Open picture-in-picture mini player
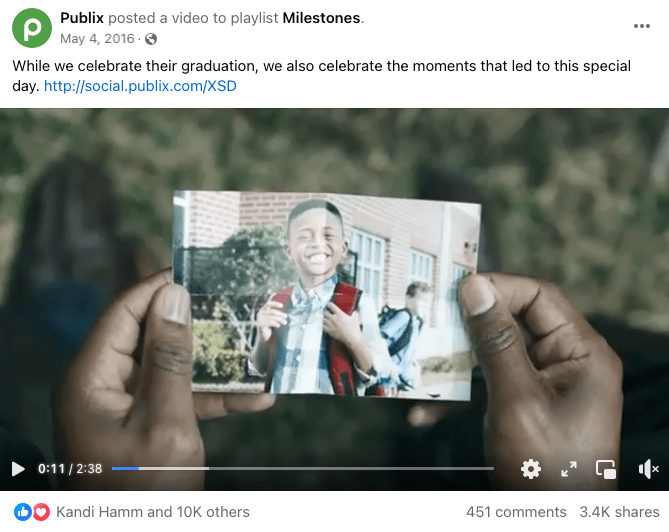Screen dimensions: 669x532 [x=606, y=469]
